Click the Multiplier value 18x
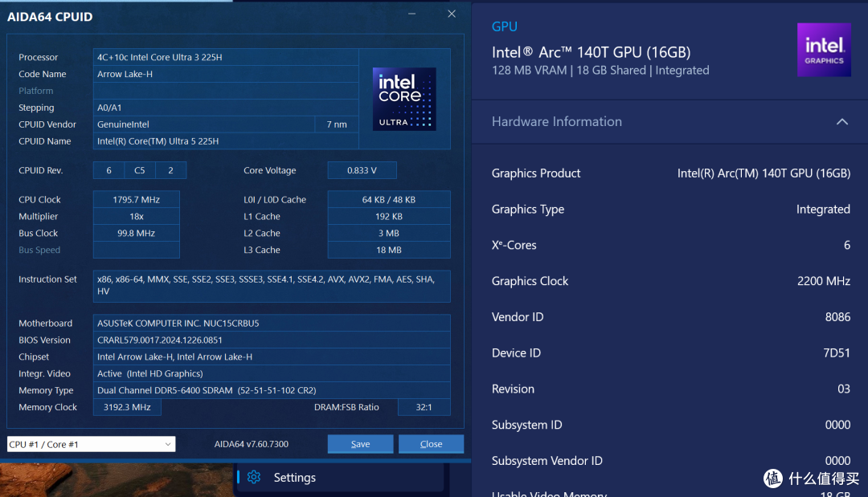This screenshot has height=497, width=868. tap(136, 216)
